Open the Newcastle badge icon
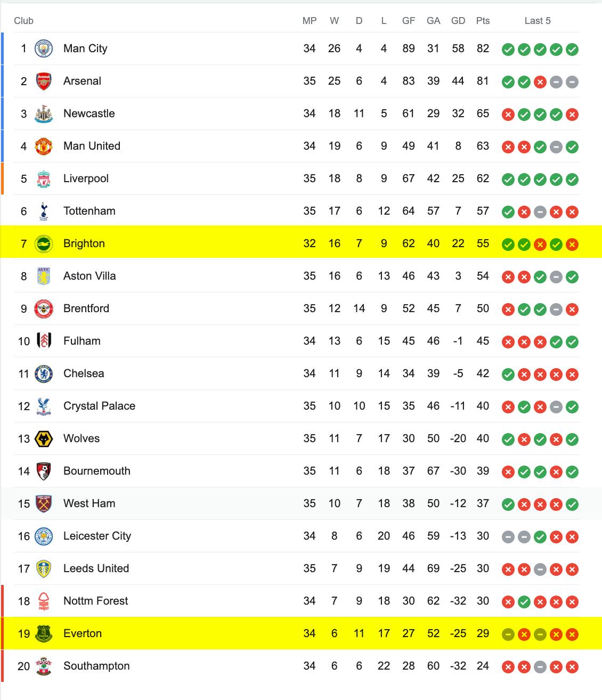602x700 pixels. point(44,113)
